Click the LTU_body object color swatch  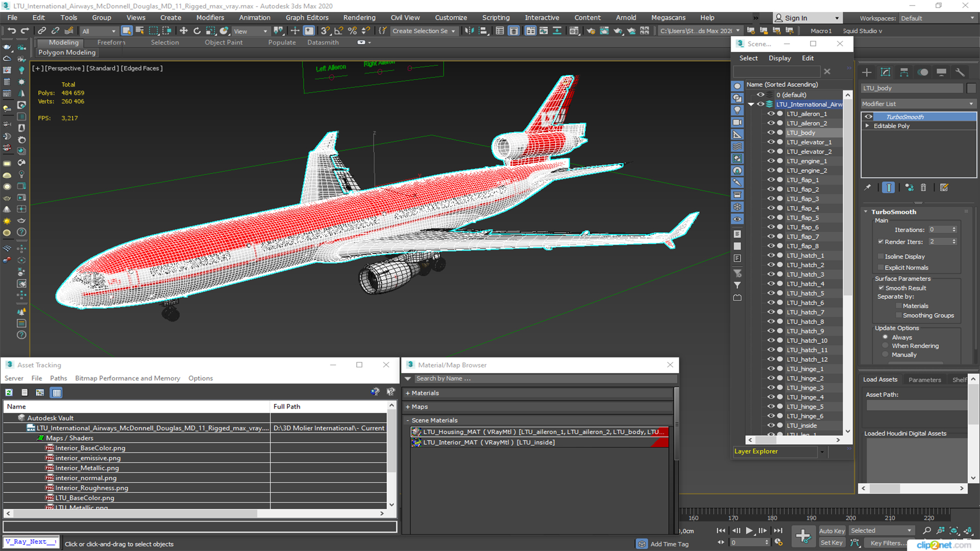[x=971, y=88]
